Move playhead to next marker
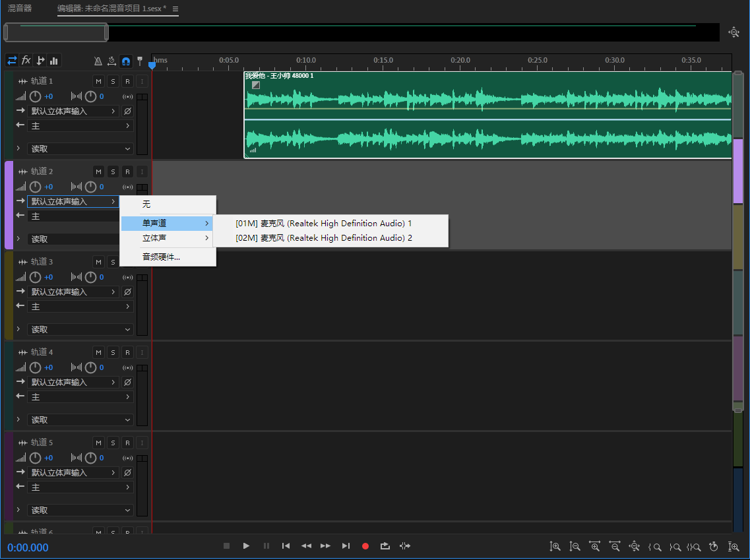750x560 pixels. coord(346,546)
